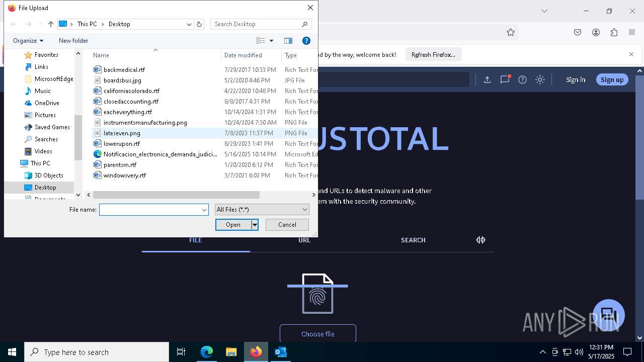This screenshot has height=362, width=644.
Task: Click the taskbar search box
Action: tap(97, 352)
